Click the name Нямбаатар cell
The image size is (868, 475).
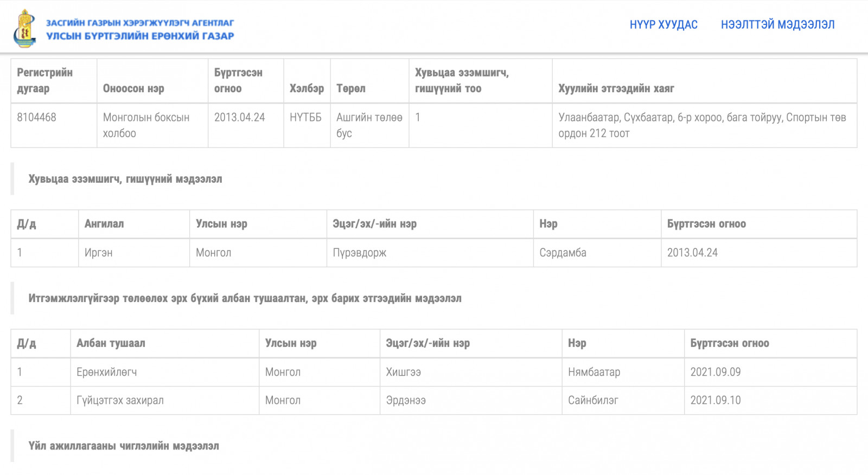click(623, 372)
